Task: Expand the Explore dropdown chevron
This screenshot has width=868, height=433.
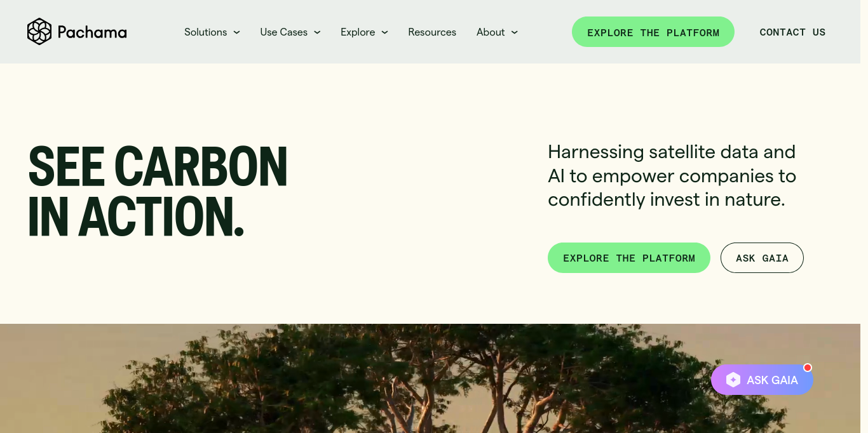Action: click(x=384, y=32)
